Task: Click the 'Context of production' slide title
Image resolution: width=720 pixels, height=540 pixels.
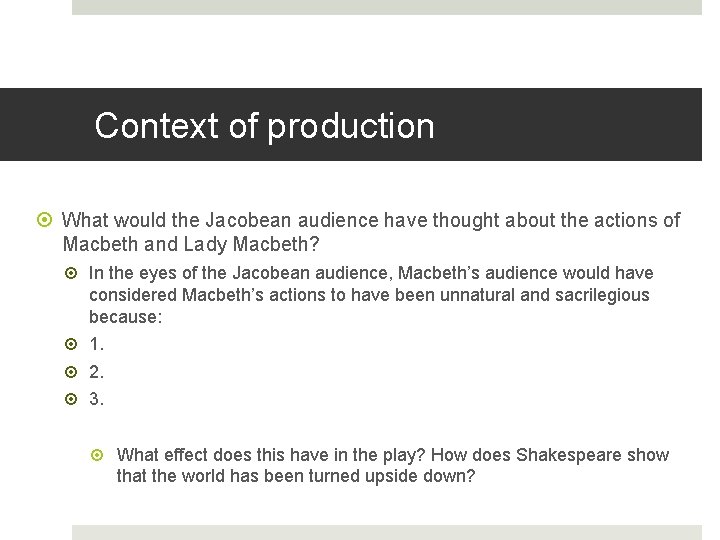Action: coord(264,125)
